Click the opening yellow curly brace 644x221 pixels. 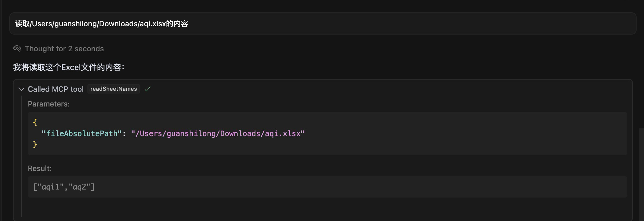click(x=35, y=122)
